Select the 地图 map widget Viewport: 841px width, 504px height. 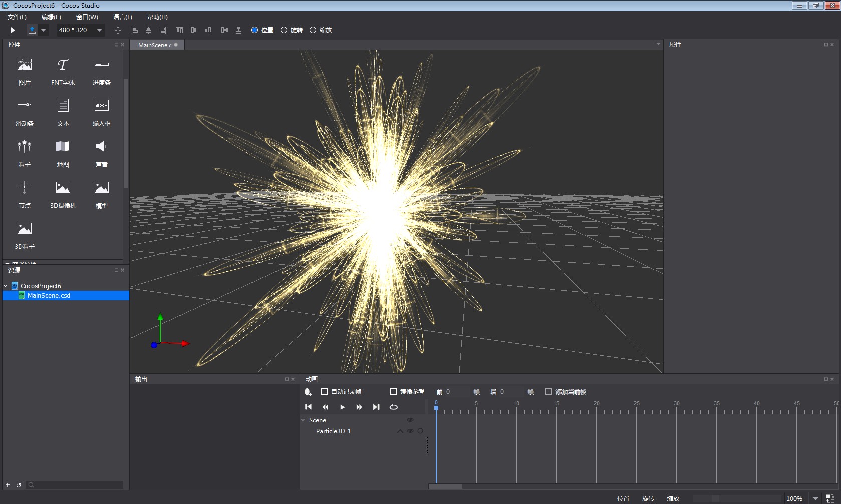[x=63, y=154]
